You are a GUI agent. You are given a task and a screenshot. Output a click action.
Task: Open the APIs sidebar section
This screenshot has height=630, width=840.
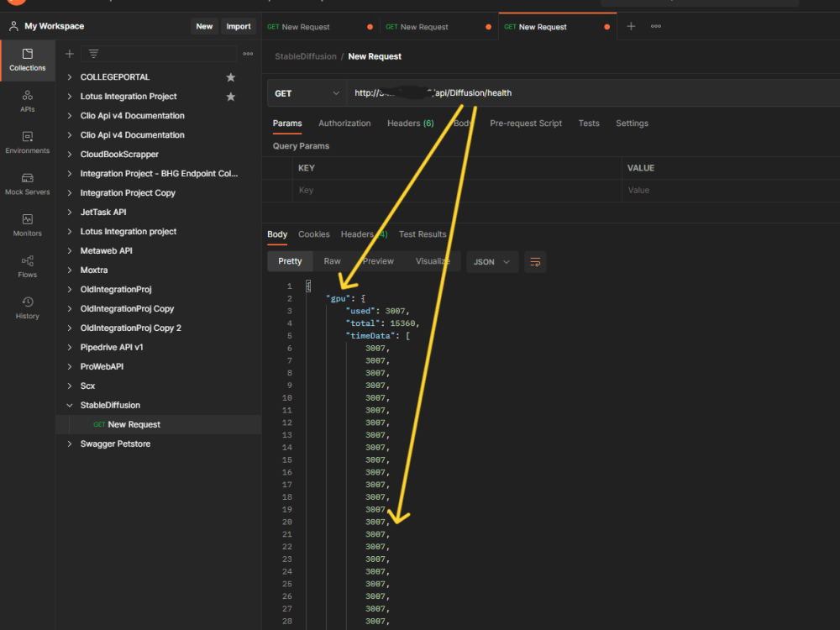tap(28, 101)
